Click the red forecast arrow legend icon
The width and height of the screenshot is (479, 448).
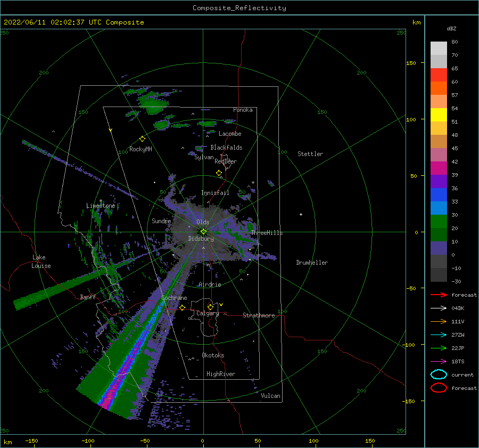439,295
